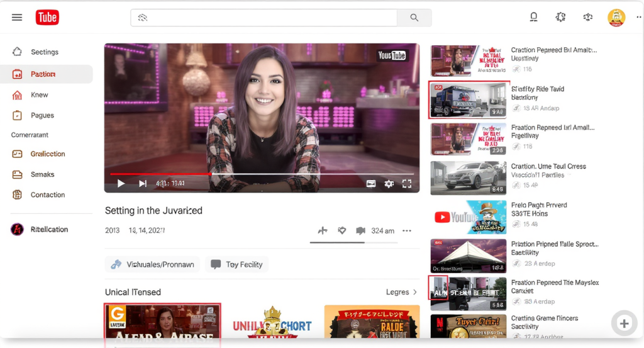
Task: Click the video player settings gear
Action: (389, 184)
